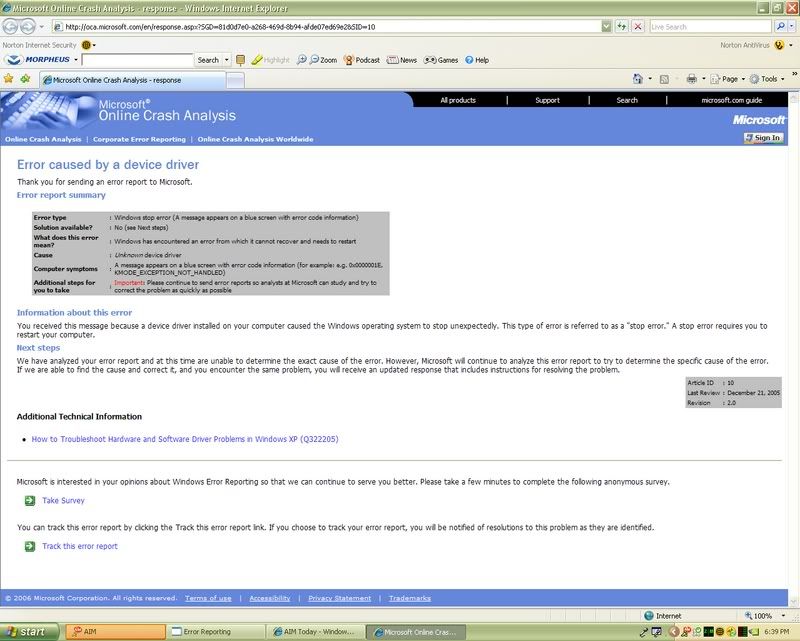Open the Morpheus Help button
Screen dimensions: 800x641
tap(476, 60)
